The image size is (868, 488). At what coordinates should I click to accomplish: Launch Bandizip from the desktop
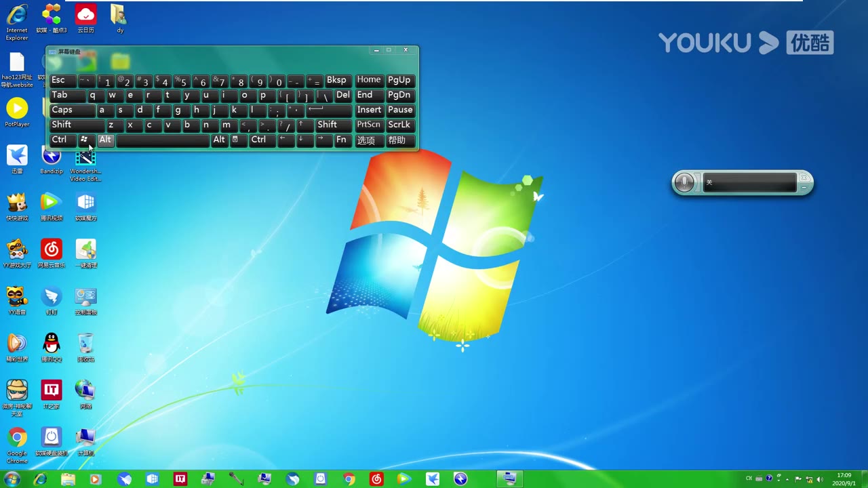[52, 157]
